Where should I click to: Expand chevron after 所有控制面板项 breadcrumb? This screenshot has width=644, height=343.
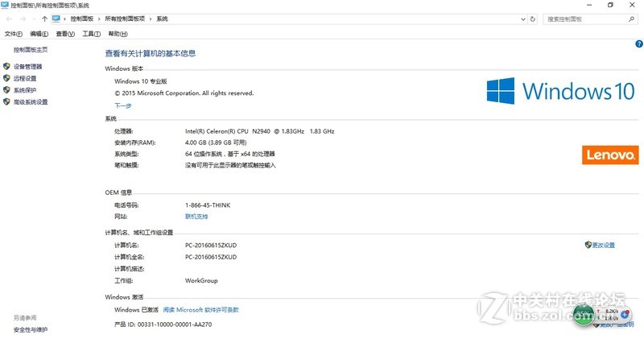[151, 19]
